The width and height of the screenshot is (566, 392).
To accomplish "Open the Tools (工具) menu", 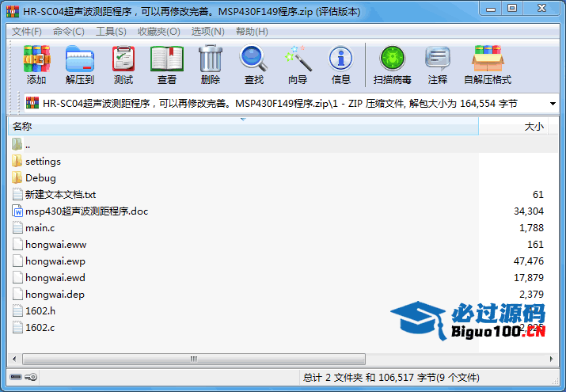I will (x=111, y=32).
